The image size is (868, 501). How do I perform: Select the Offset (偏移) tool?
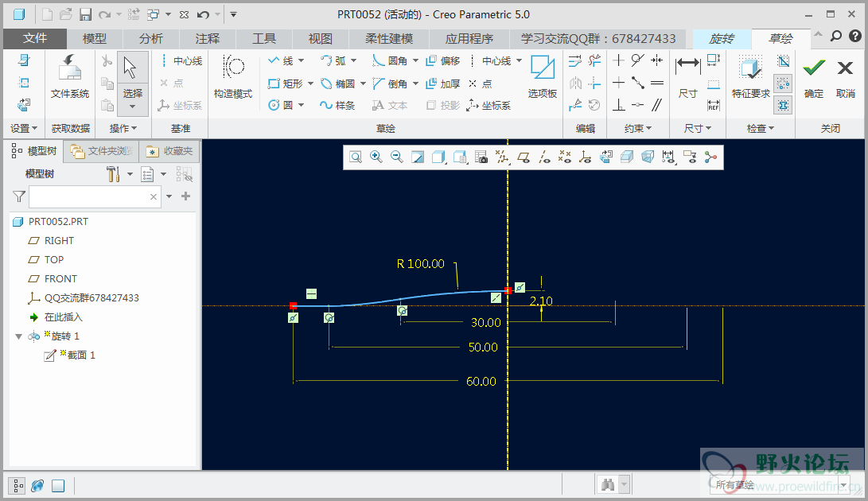(443, 61)
